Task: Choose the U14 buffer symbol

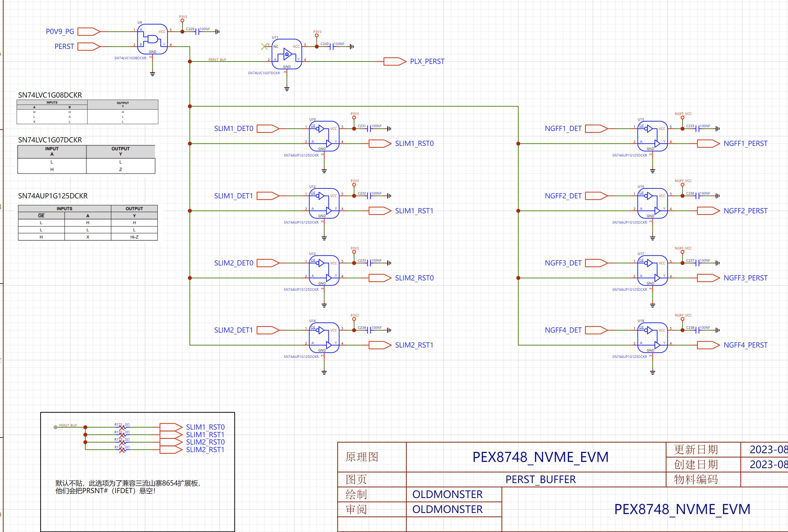Action: (324, 337)
